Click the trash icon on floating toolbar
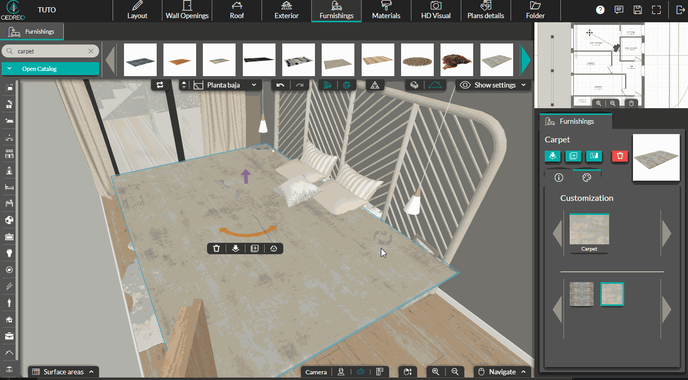688x380 pixels. coord(216,249)
